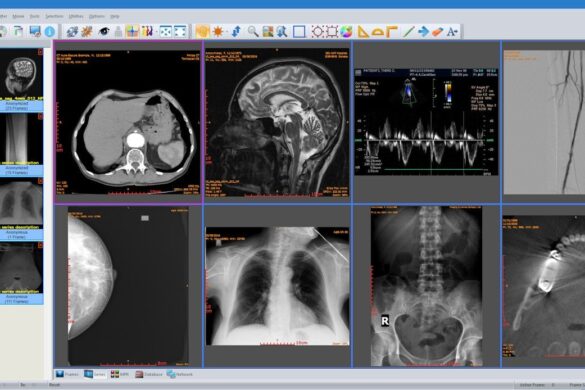
Task: Activate the angiography vessel view pane
Action: (x=544, y=122)
